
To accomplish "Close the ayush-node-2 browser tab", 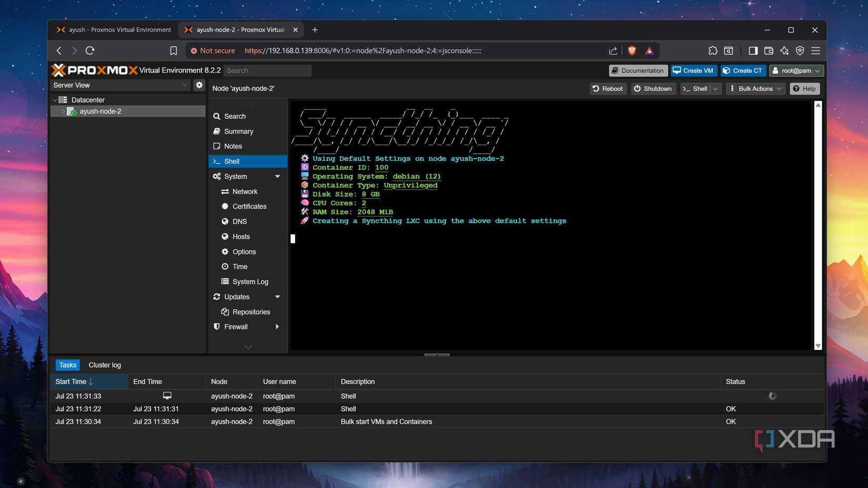I will pos(295,30).
